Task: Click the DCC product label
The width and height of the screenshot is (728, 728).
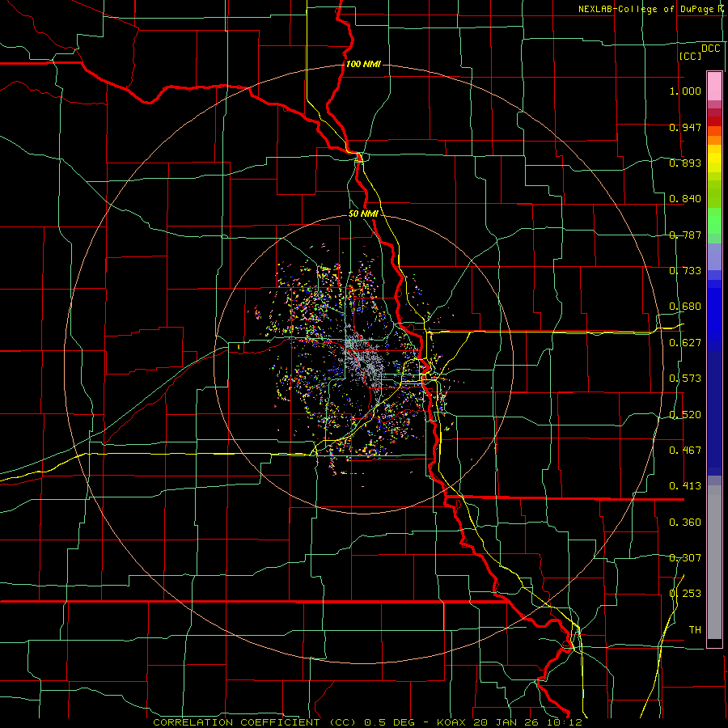Action: click(x=710, y=49)
